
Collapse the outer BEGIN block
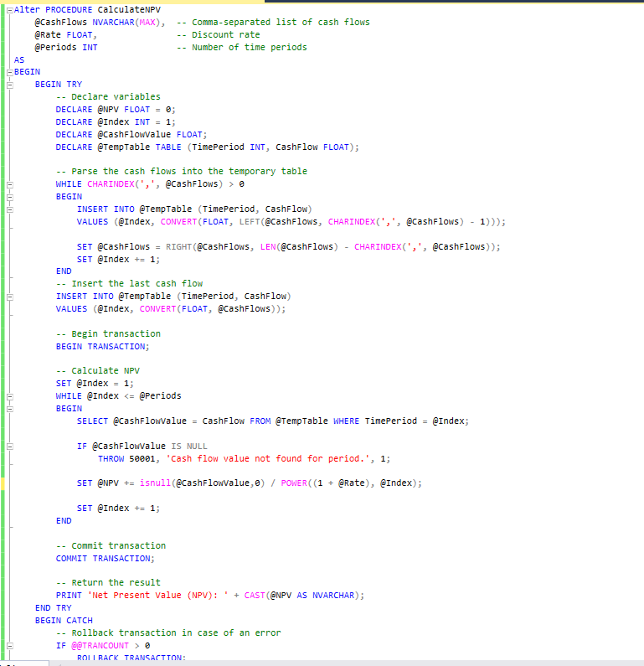10,73
